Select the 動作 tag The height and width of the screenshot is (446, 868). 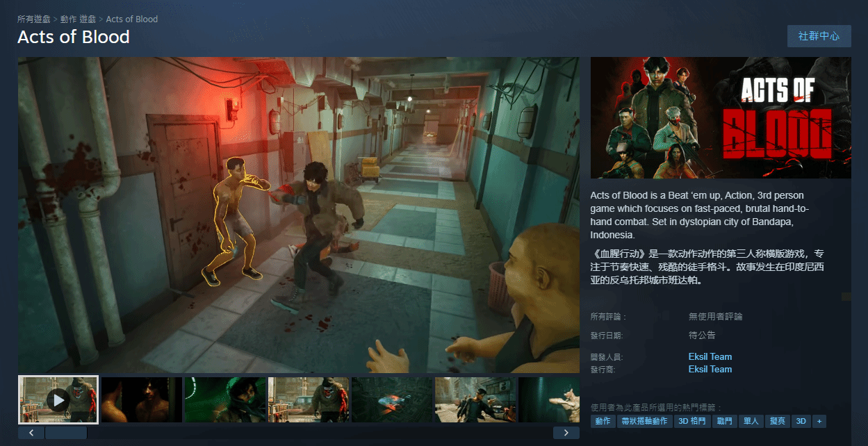click(x=603, y=421)
